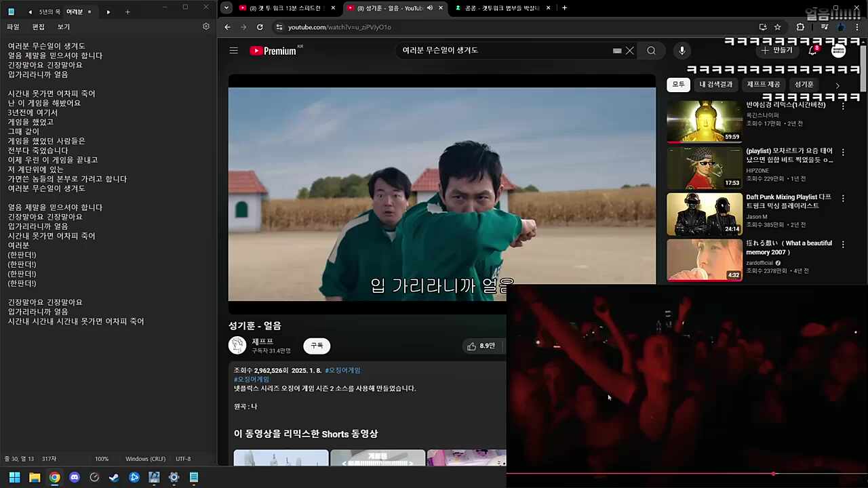This screenshot has width=868, height=488.
Task: Click UTF-8 encoding in status bar
Action: tap(183, 459)
